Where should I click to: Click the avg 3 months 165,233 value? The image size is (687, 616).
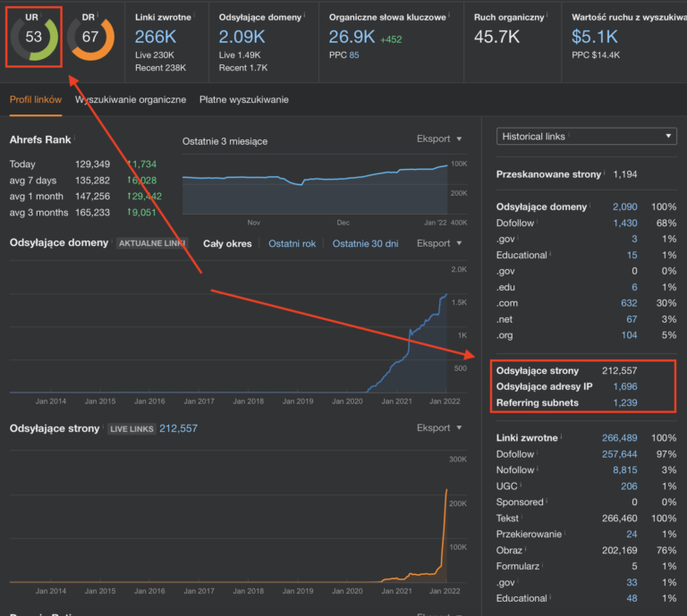(x=92, y=213)
